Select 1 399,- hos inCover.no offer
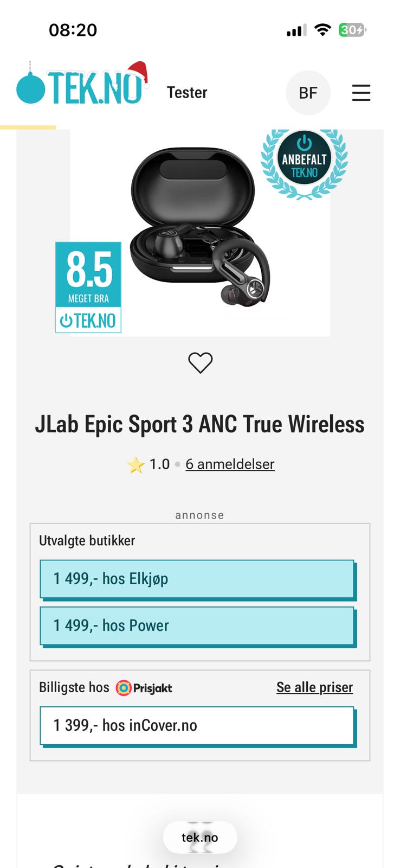This screenshot has height=868, width=400. [198, 726]
